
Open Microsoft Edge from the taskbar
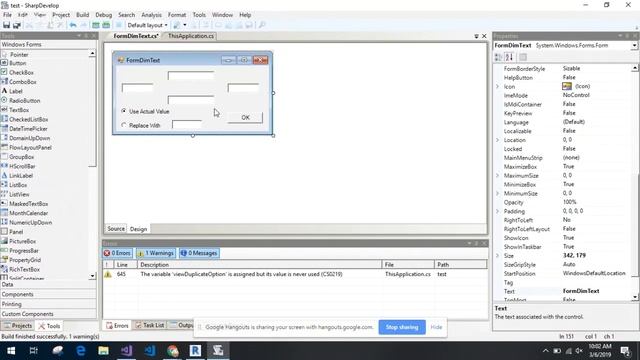point(80,351)
